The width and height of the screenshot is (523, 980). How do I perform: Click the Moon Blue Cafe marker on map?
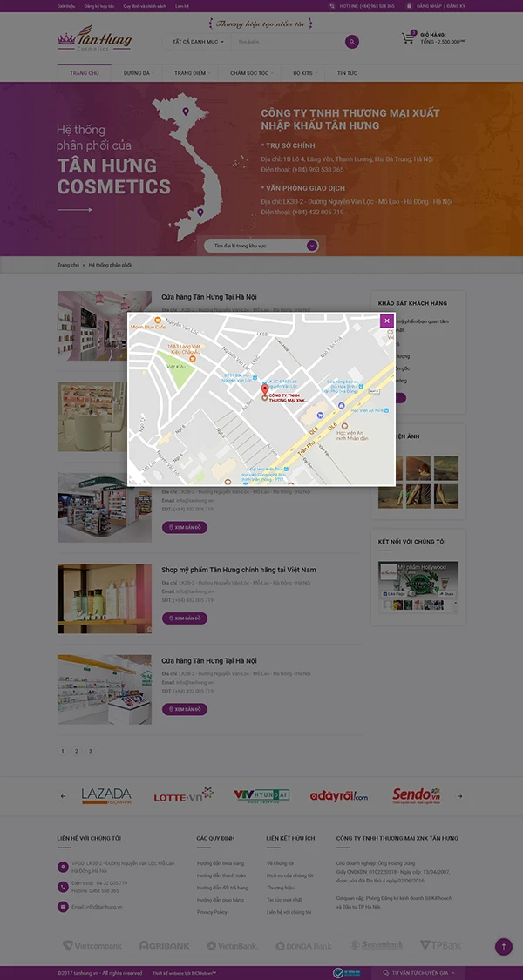coord(158,321)
